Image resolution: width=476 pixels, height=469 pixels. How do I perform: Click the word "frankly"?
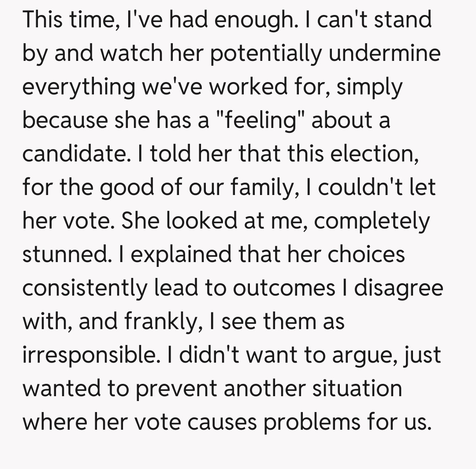tap(162, 322)
